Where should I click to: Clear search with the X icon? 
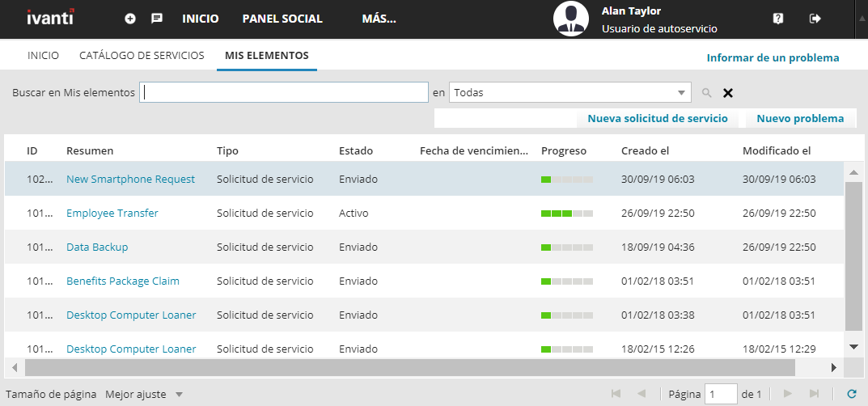(728, 93)
